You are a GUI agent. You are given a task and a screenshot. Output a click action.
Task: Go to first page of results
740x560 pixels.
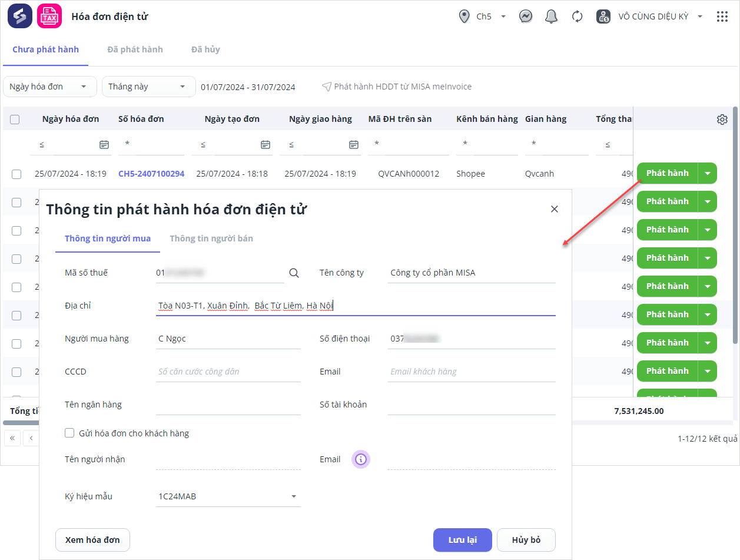coord(12,438)
